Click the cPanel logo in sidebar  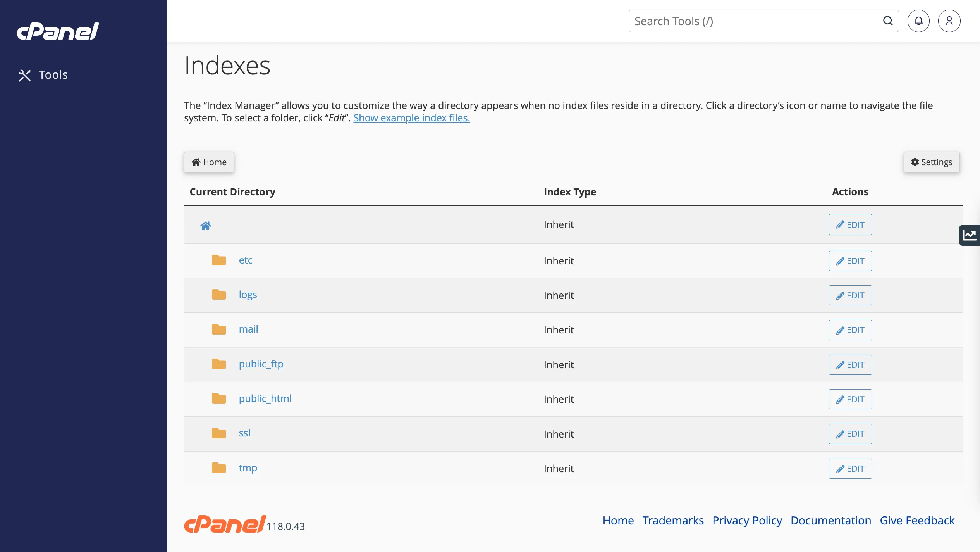58,31
